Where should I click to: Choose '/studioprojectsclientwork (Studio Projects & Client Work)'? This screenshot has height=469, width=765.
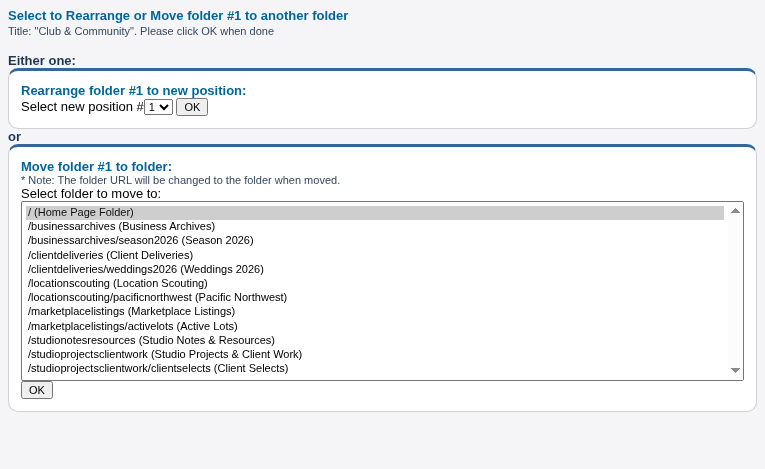tap(375, 354)
